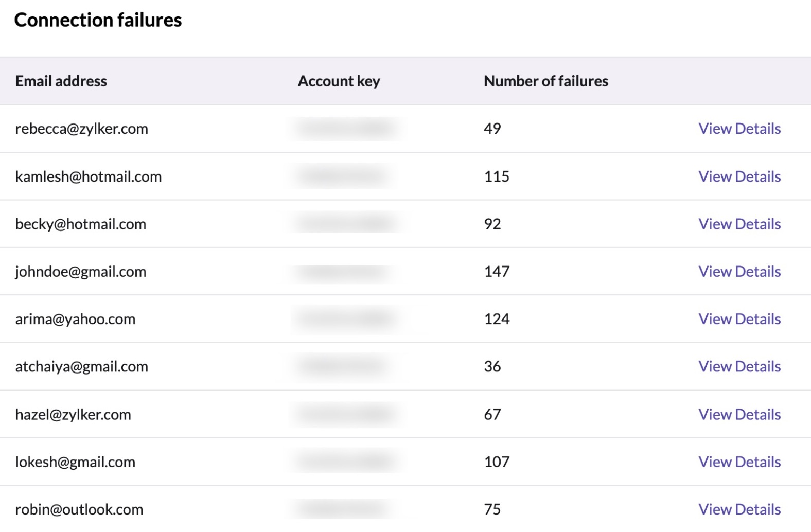Image resolution: width=811 pixels, height=532 pixels.
Task: Click the Connection failures heading
Action: [x=98, y=20]
